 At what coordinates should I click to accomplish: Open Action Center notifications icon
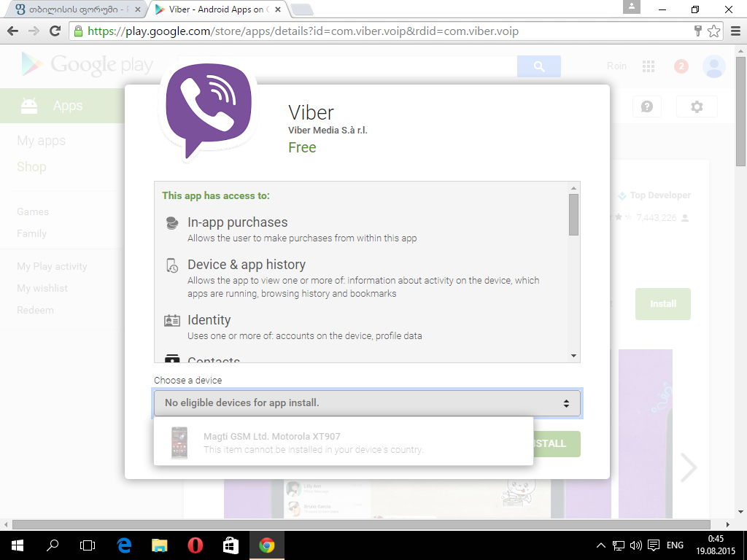654,545
